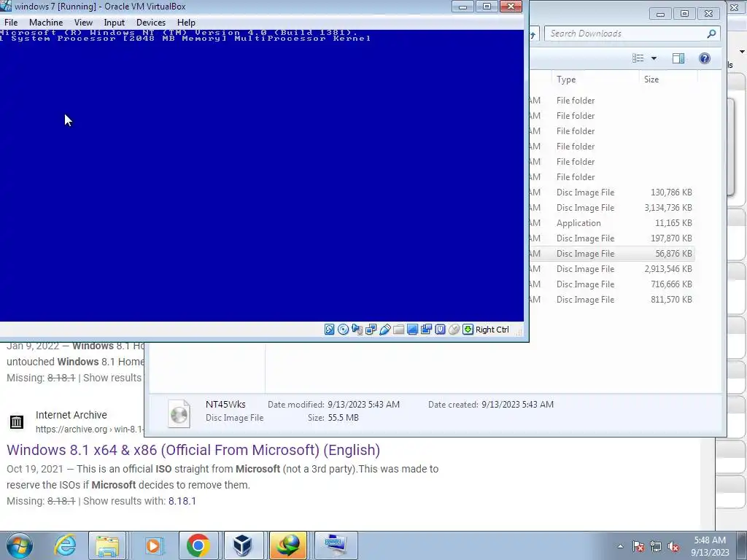Launch Internet Explorer from the taskbar

tap(65, 545)
